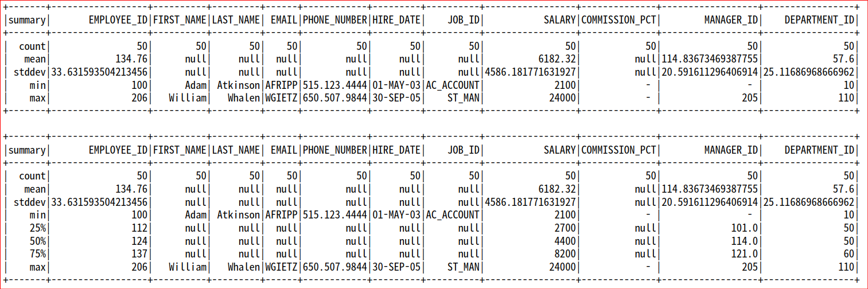Select DEPARTMENT_ID value 60 in 75% row

[850, 254]
